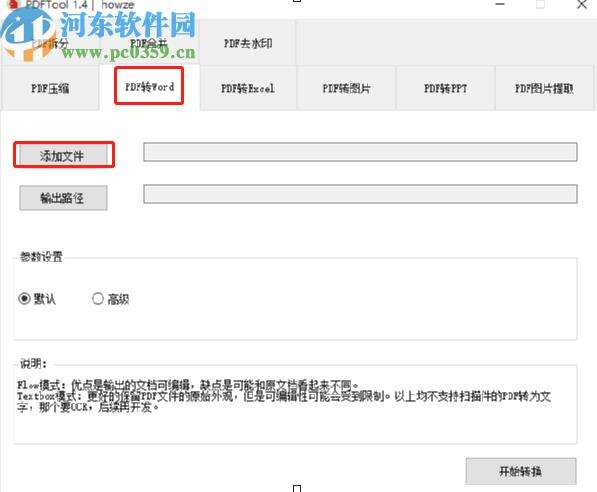The height and width of the screenshot is (492, 597).
Task: Open the PDF图片提取 tab
Action: click(544, 88)
